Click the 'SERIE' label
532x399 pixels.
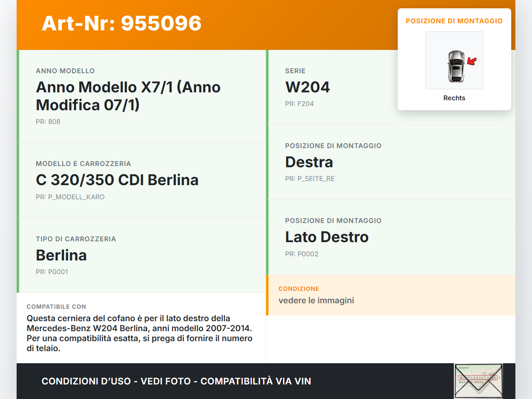[x=296, y=71]
